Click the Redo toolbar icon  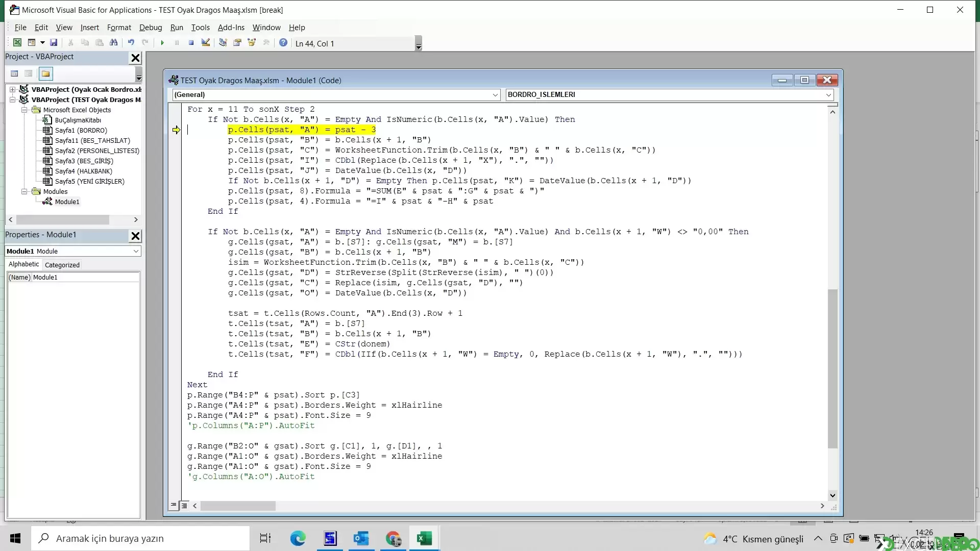click(x=145, y=43)
